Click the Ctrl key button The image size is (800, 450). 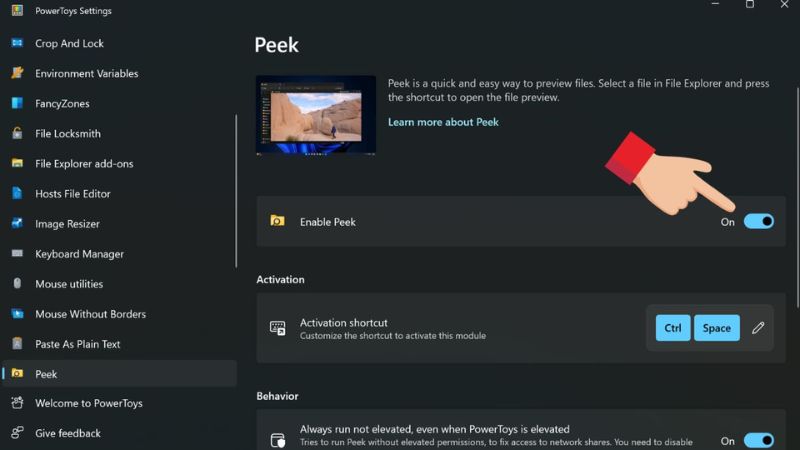tap(672, 328)
